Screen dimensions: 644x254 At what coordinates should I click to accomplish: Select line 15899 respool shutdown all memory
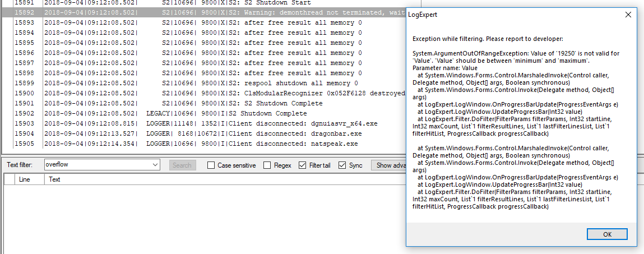click(204, 84)
